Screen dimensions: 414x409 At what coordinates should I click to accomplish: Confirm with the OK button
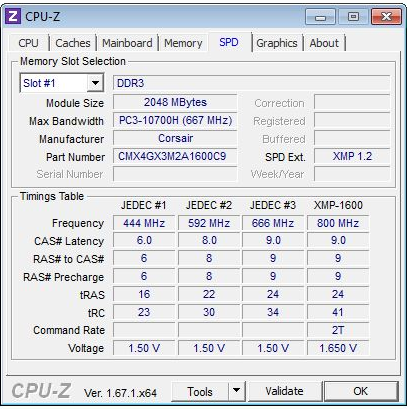point(361,391)
